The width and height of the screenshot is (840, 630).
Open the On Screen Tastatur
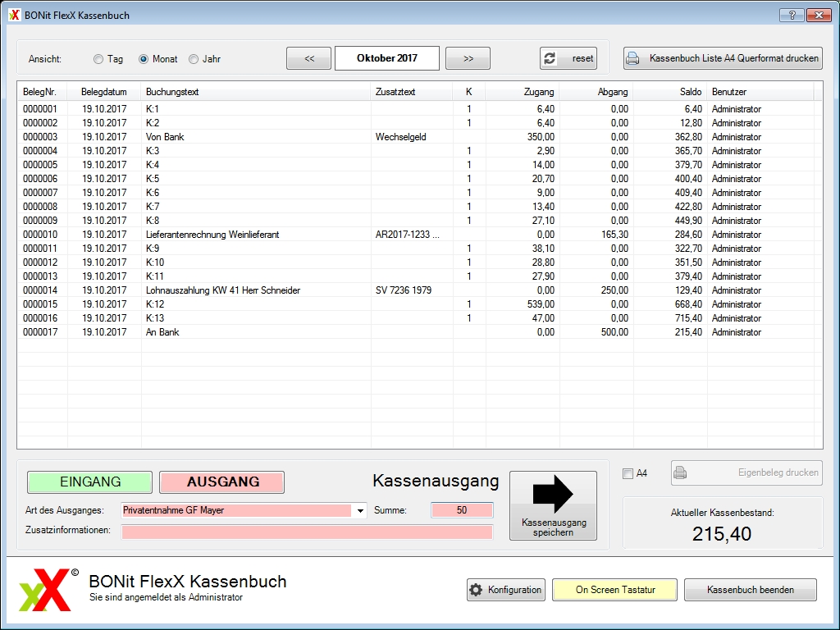click(x=615, y=590)
